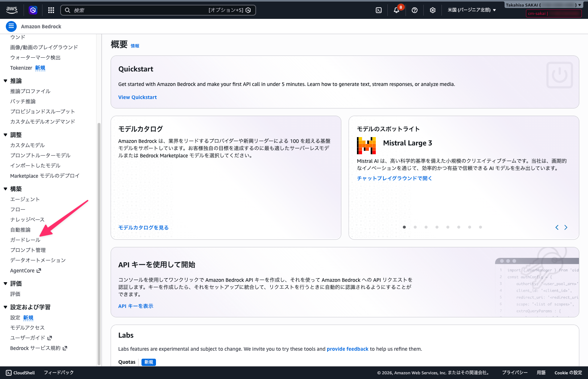Show previous spotlight model with left chevron
Viewport: 588px width, 379px height.
[x=557, y=227]
